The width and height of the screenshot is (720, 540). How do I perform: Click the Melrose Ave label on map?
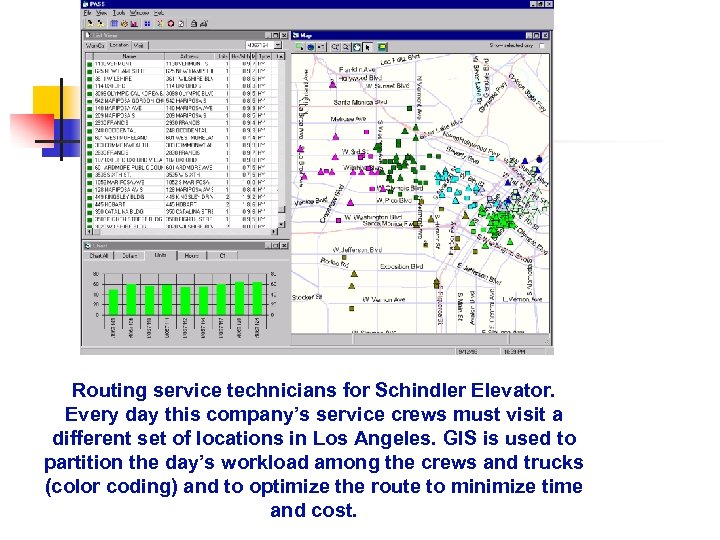pyautogui.click(x=348, y=119)
